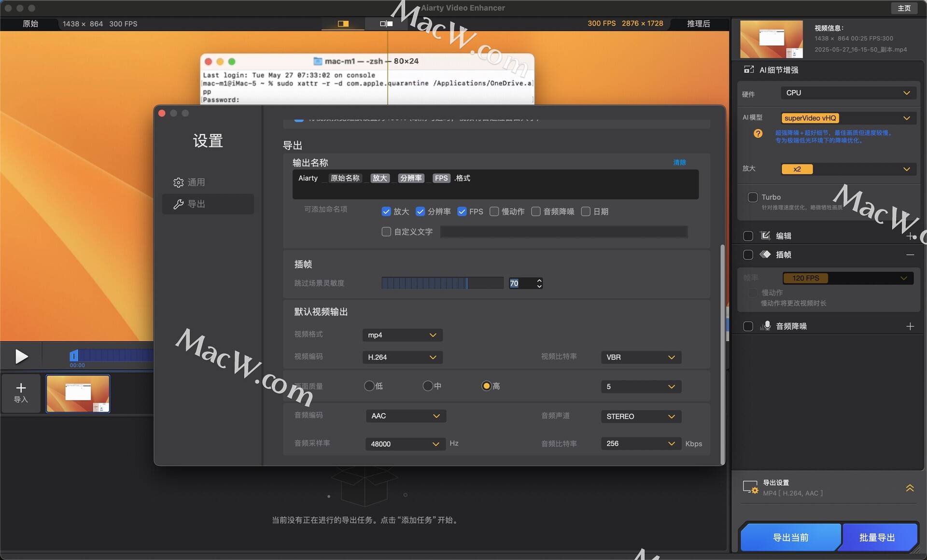
Task: Enable the frame interpolation checkbox
Action: [748, 254]
